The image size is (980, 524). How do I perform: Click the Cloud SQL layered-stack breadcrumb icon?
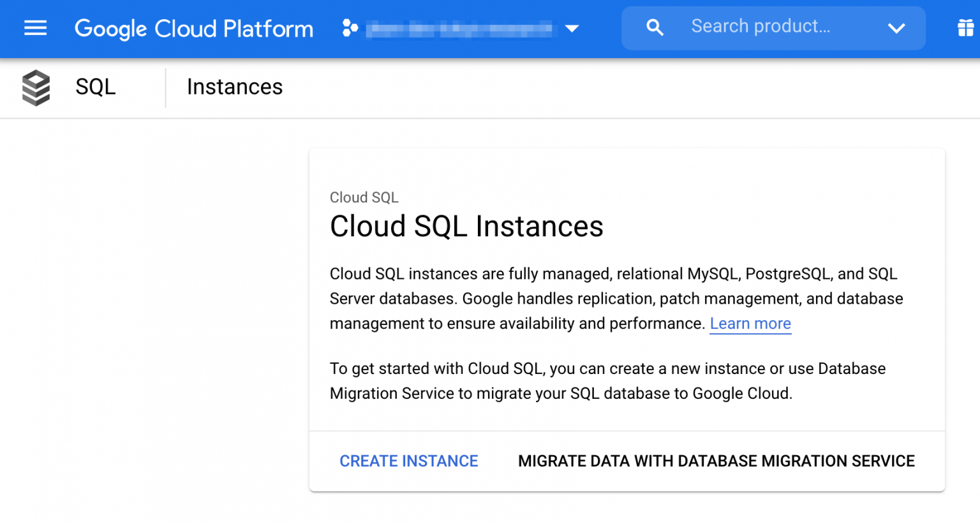coord(35,87)
